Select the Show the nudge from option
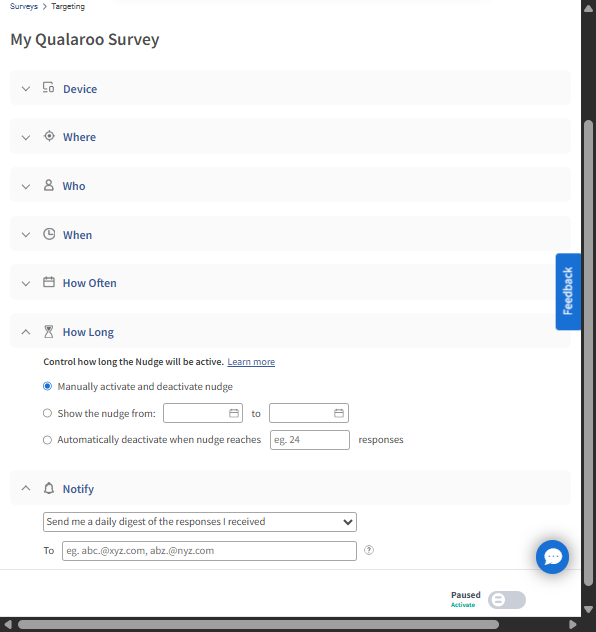The image size is (596, 632). pos(48,413)
